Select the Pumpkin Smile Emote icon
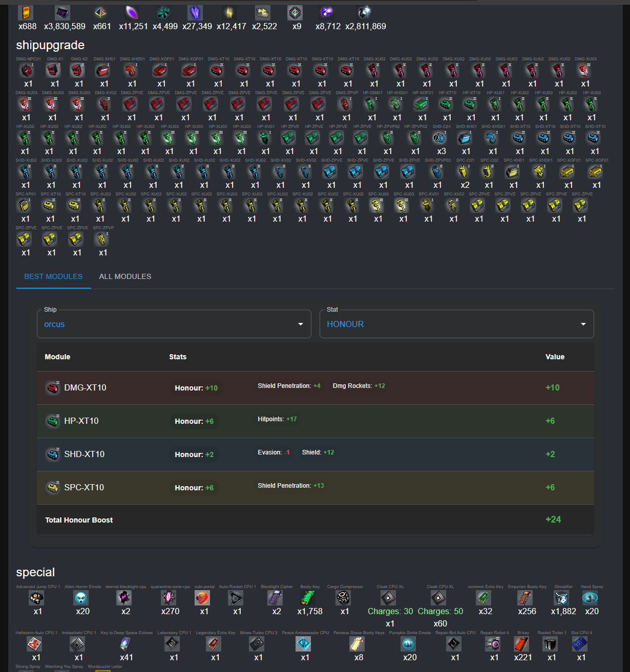 [408, 643]
